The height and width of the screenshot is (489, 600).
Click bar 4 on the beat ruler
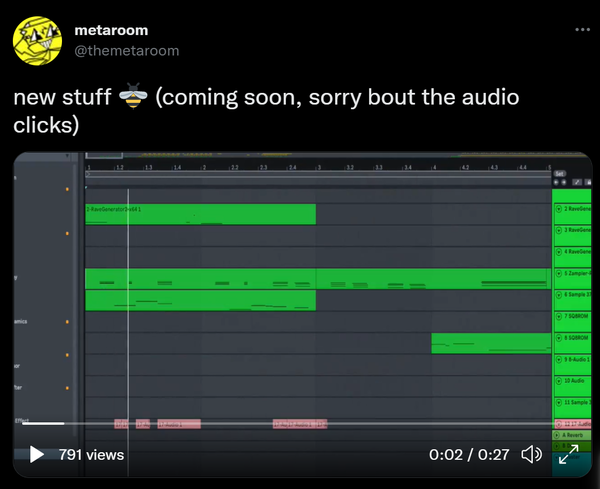pos(434,168)
